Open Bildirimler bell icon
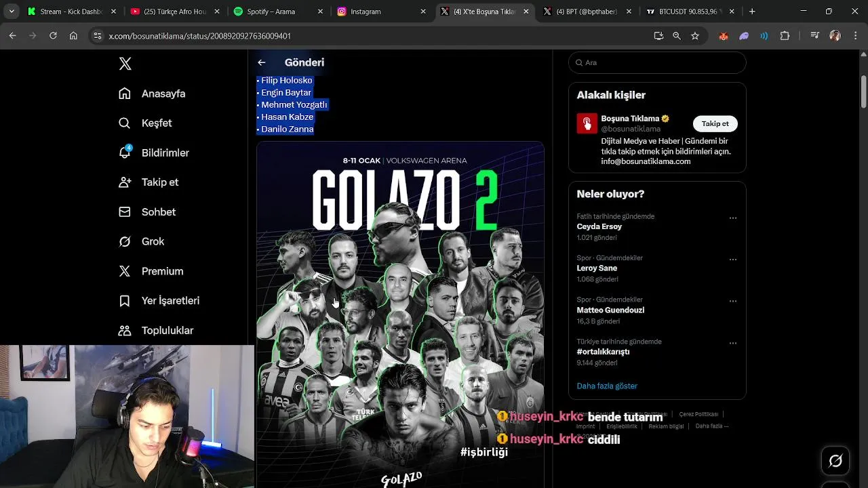Viewport: 868px width, 488px height. 125,152
